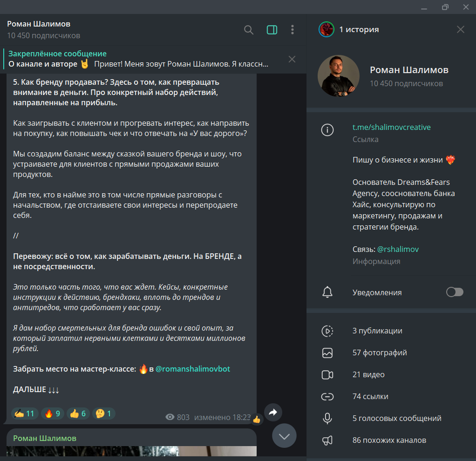Click the thinking face reaction with 1

point(103,414)
